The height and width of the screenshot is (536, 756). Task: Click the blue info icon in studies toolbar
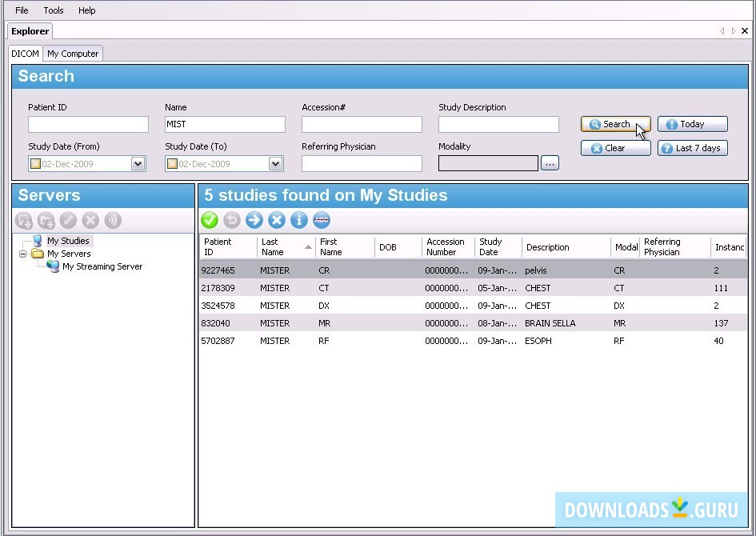pyautogui.click(x=299, y=220)
